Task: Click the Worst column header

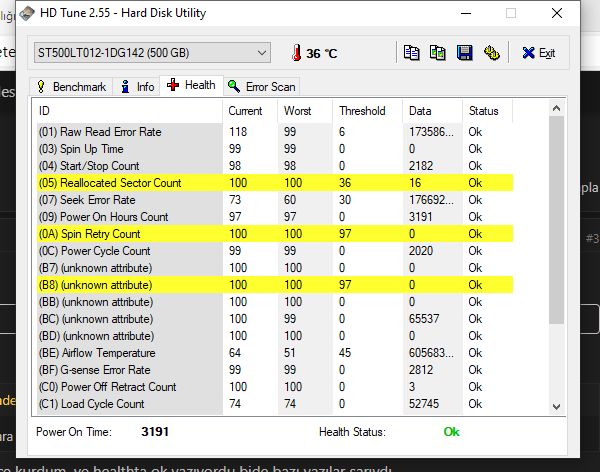Action: coord(305,111)
